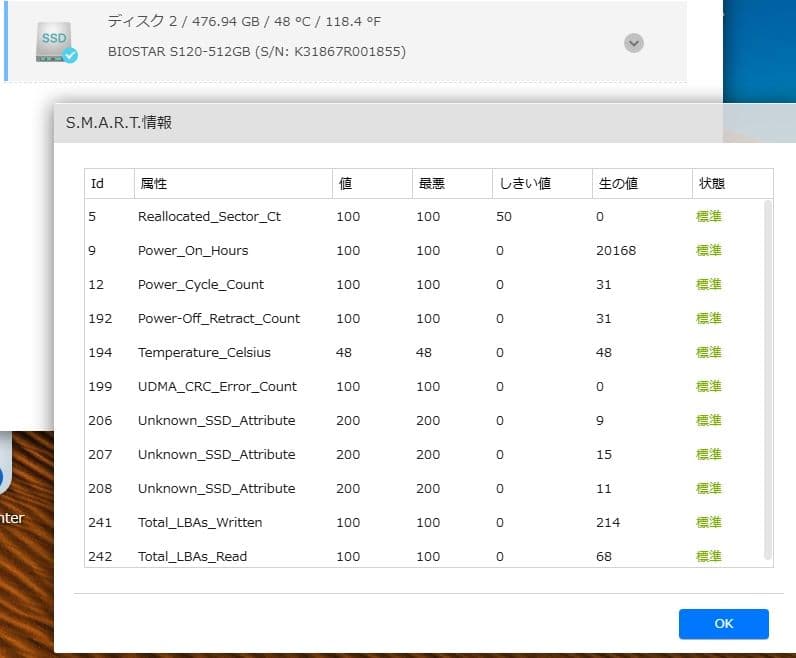Click the 標準 status of Power_Cycle_Count

709,285
